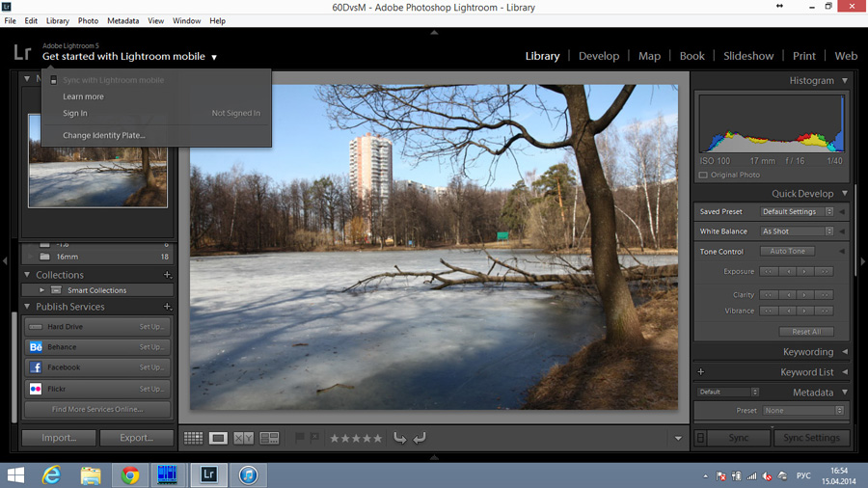Viewport: 868px width, 488px height.
Task: Open Windows Start button
Action: click(x=15, y=474)
